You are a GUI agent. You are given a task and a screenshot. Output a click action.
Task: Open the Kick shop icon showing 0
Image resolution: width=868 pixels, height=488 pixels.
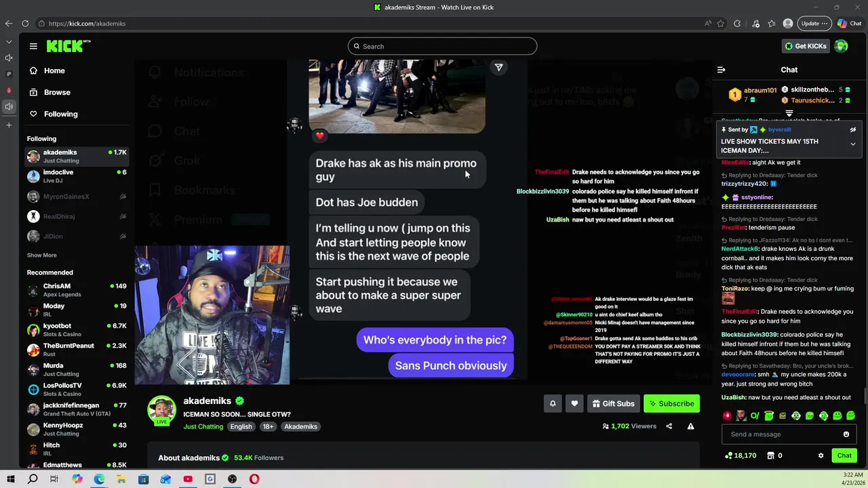(774, 455)
